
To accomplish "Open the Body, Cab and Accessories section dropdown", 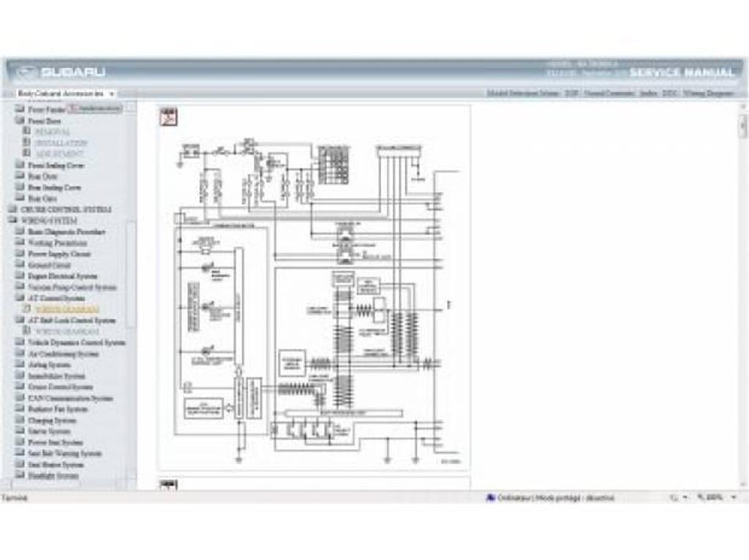I will click(111, 94).
